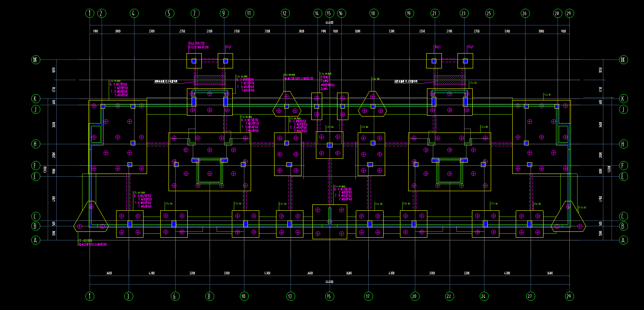Screen dimensions: 644x310
Task: Select right-side axis bubble H
Action: coord(623,144)
